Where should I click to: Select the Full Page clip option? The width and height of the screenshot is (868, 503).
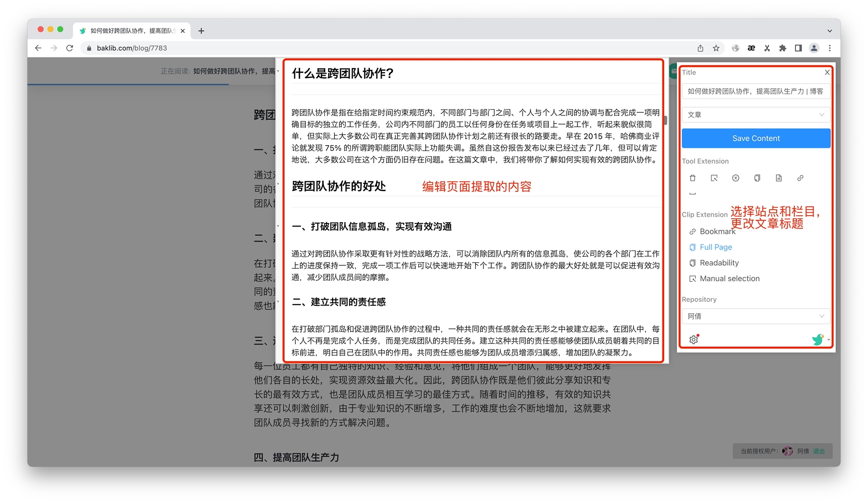point(710,247)
